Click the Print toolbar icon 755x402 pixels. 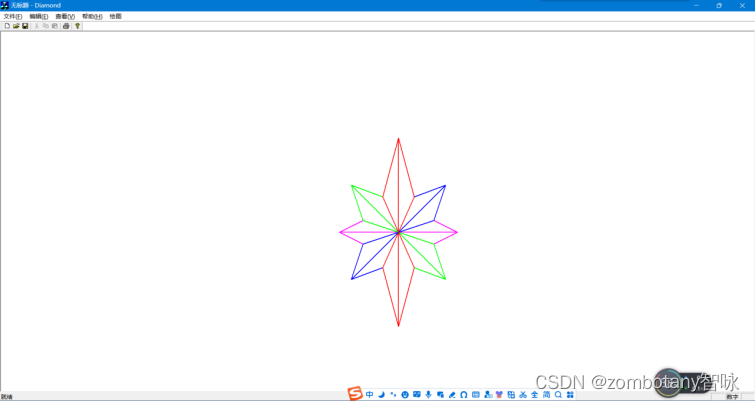pos(66,26)
